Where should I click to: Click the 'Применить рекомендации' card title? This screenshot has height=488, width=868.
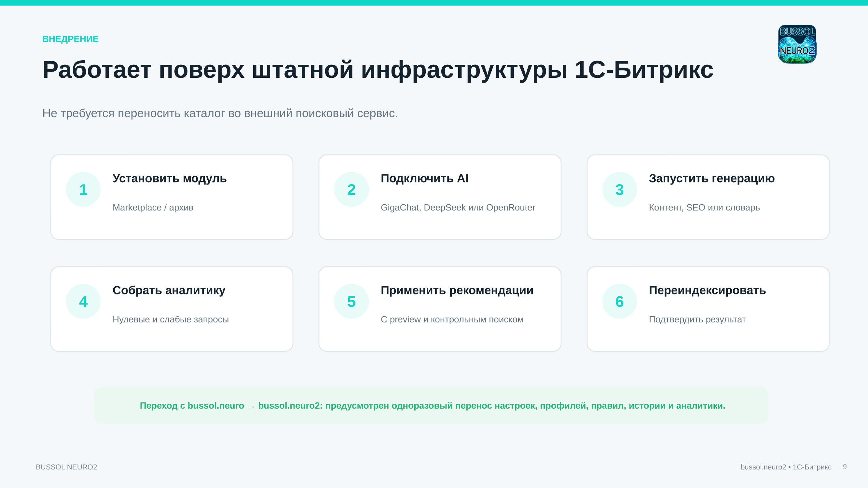coord(457,290)
